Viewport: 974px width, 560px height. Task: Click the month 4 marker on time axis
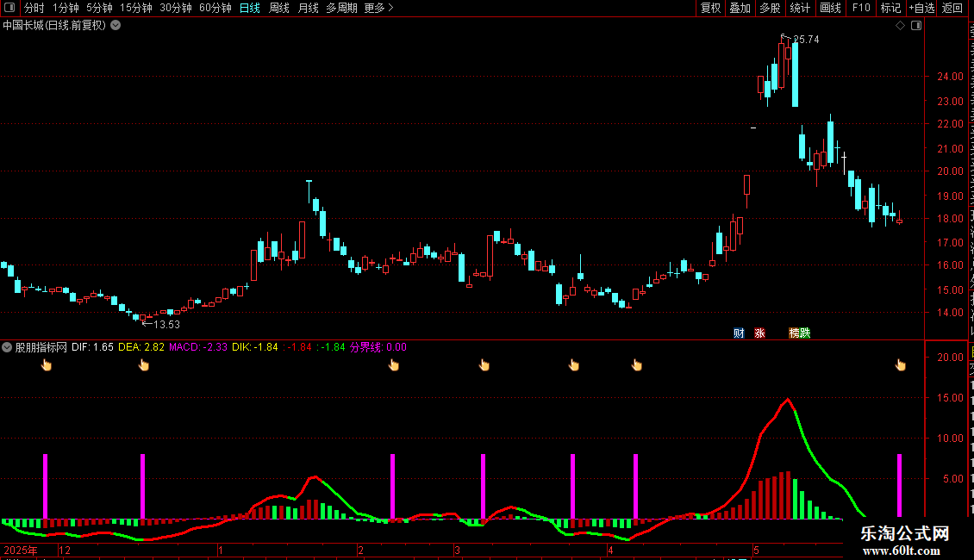(x=610, y=550)
